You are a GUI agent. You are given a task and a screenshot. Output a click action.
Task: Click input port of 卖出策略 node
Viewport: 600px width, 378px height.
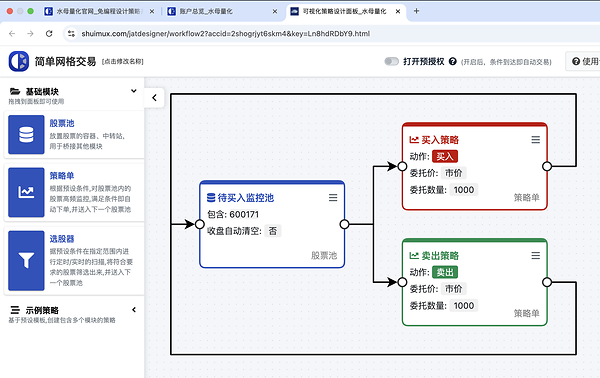click(x=402, y=282)
